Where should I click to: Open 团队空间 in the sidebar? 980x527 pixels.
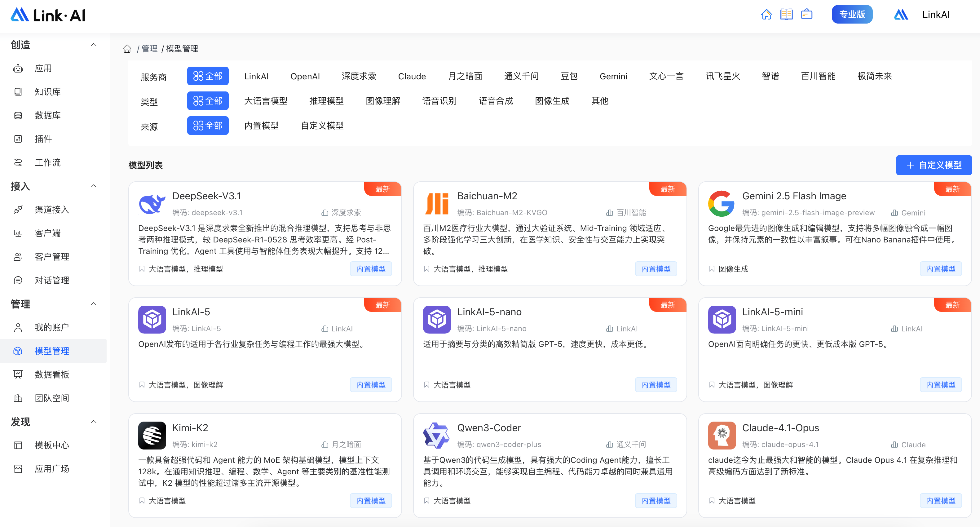coord(53,398)
